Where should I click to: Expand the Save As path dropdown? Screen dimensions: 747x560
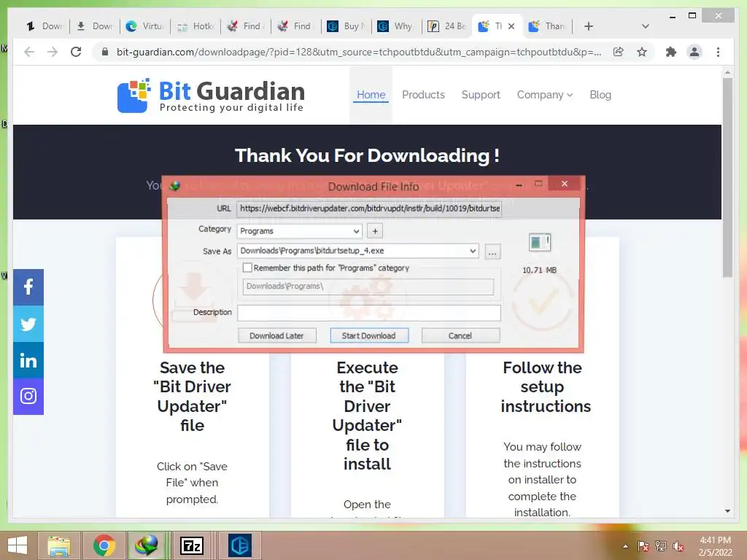pos(473,251)
